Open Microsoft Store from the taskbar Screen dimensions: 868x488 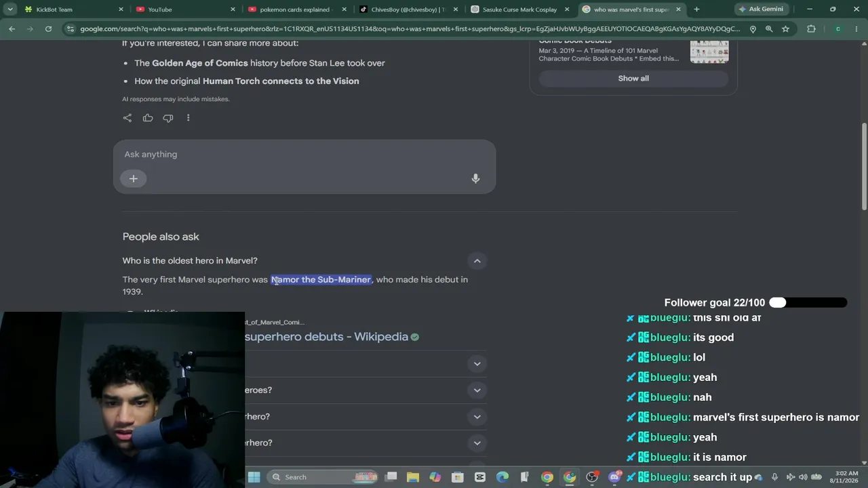[x=458, y=477]
